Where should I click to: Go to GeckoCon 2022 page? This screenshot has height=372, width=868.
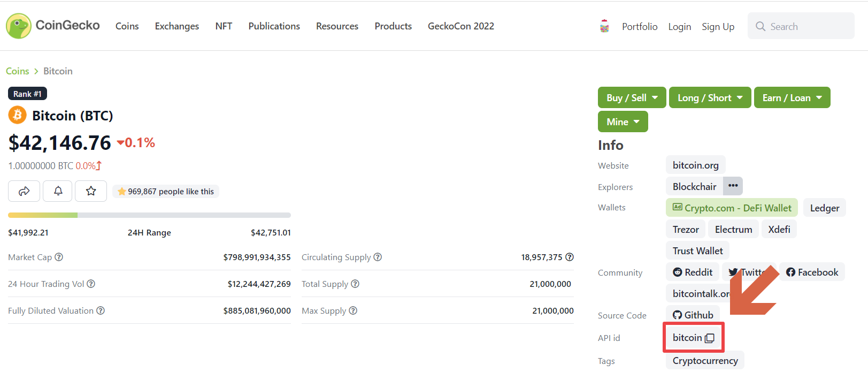coord(461,26)
